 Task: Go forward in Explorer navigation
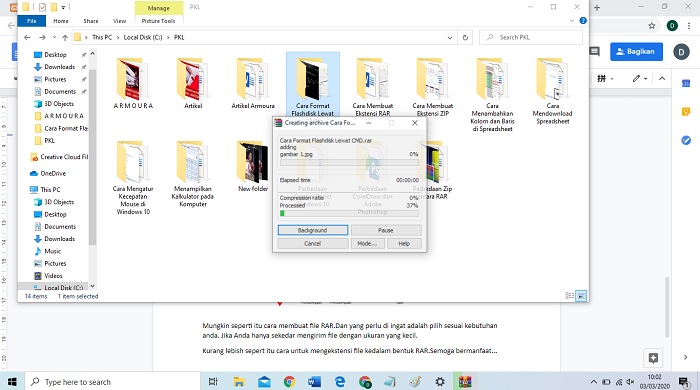point(42,37)
